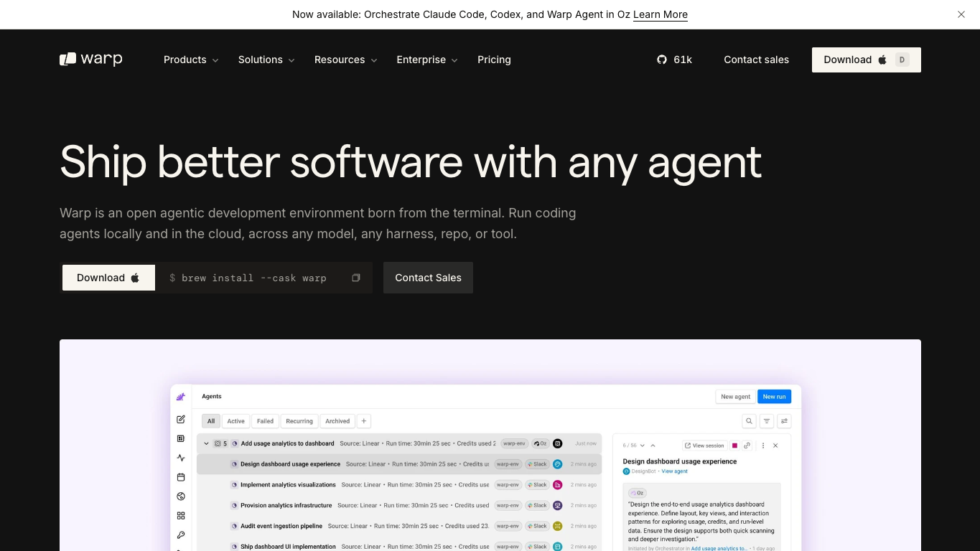This screenshot has height=551, width=980.
Task: Click the stop run square icon
Action: point(734,446)
